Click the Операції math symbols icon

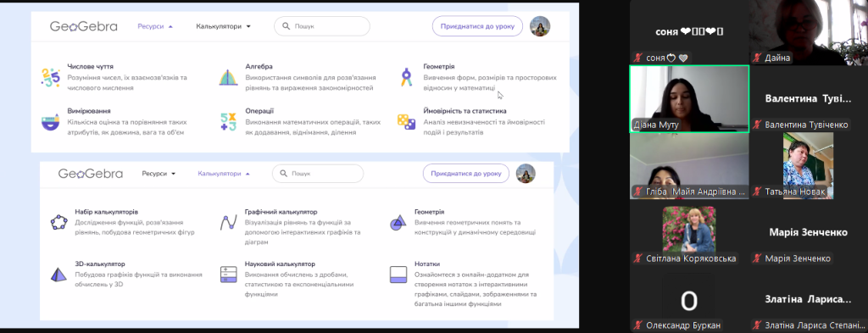coord(228,122)
